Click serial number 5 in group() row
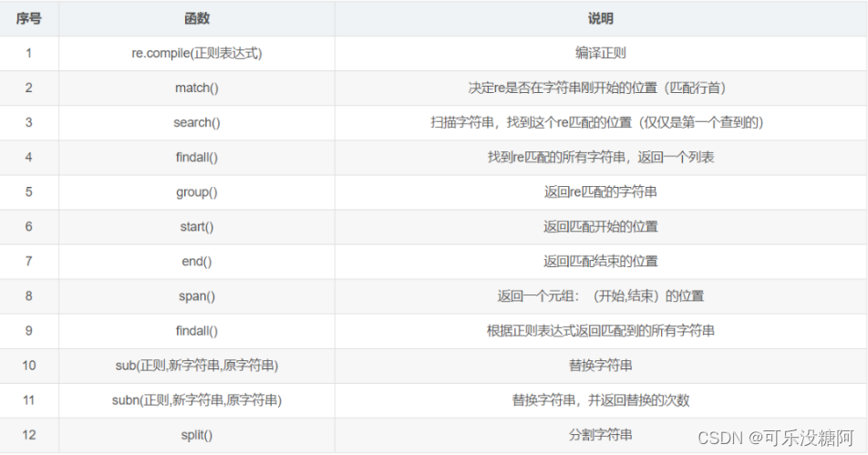 pyautogui.click(x=29, y=192)
